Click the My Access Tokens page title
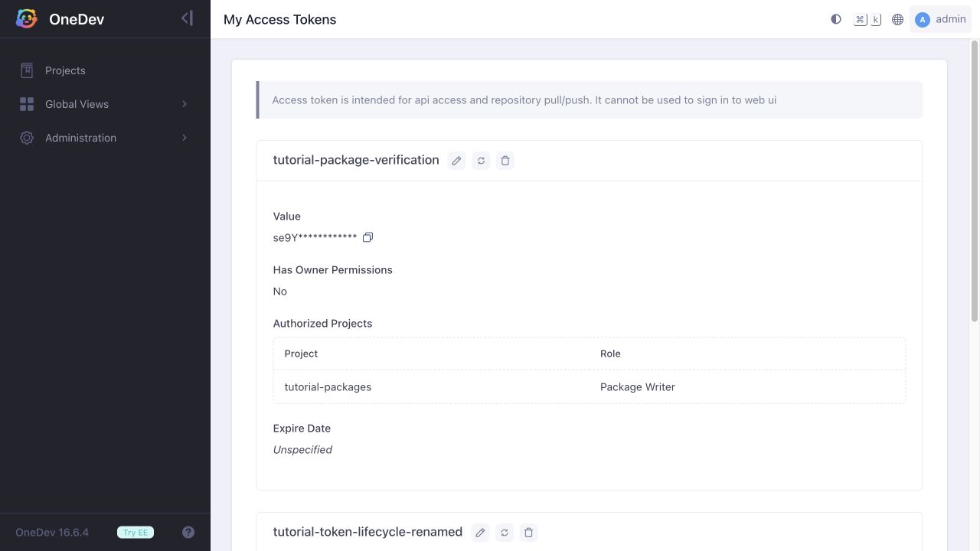 point(279,19)
